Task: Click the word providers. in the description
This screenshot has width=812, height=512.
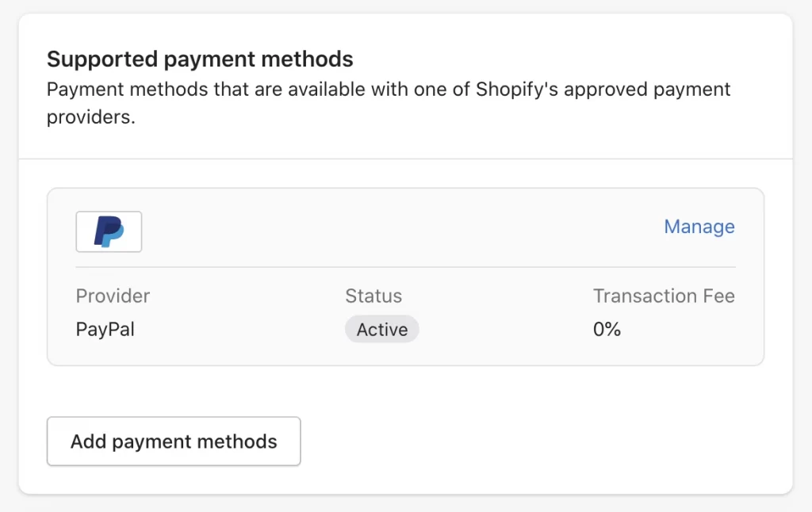Action: (91, 117)
